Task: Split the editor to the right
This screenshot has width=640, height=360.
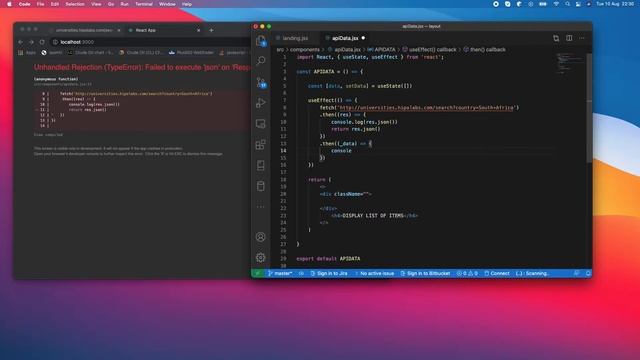Action: 569,38
